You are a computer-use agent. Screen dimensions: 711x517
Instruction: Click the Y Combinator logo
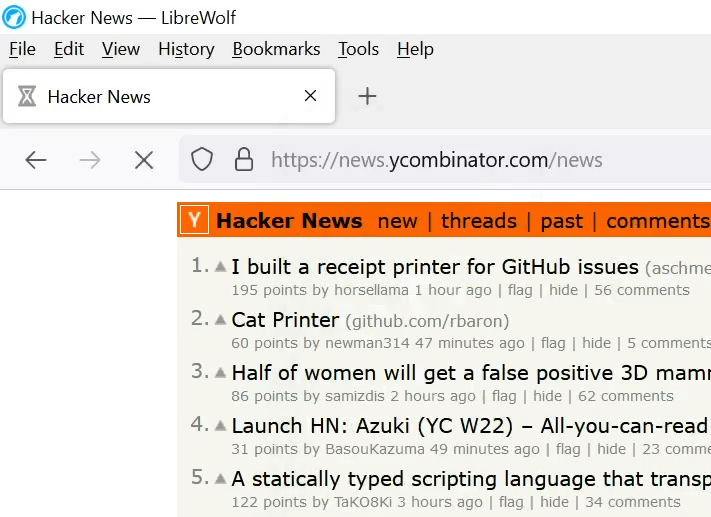(195, 221)
